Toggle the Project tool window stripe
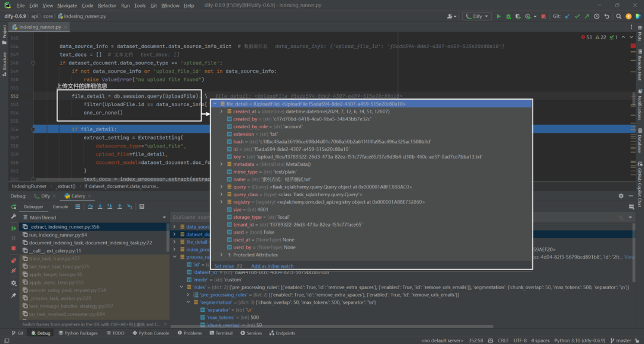644x344 pixels. click(x=5, y=33)
